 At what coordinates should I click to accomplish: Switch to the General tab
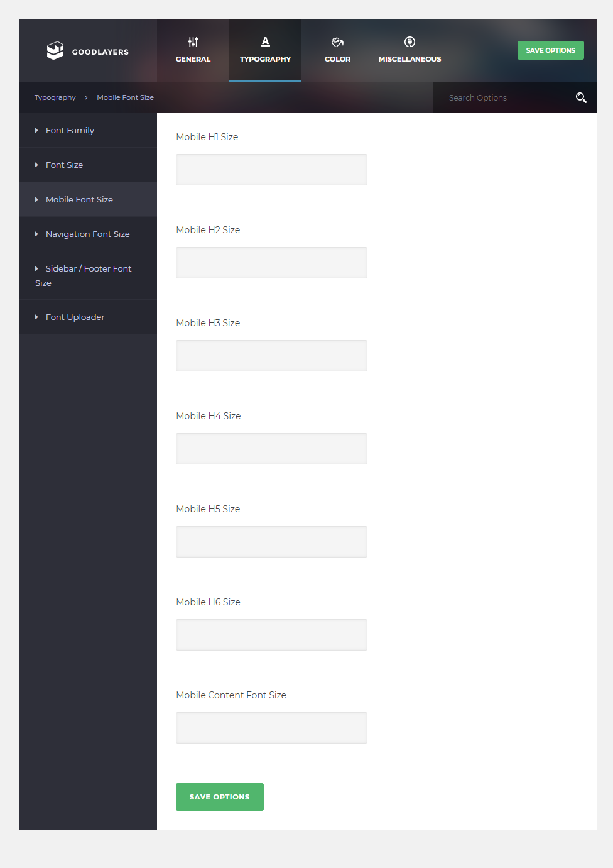193,51
